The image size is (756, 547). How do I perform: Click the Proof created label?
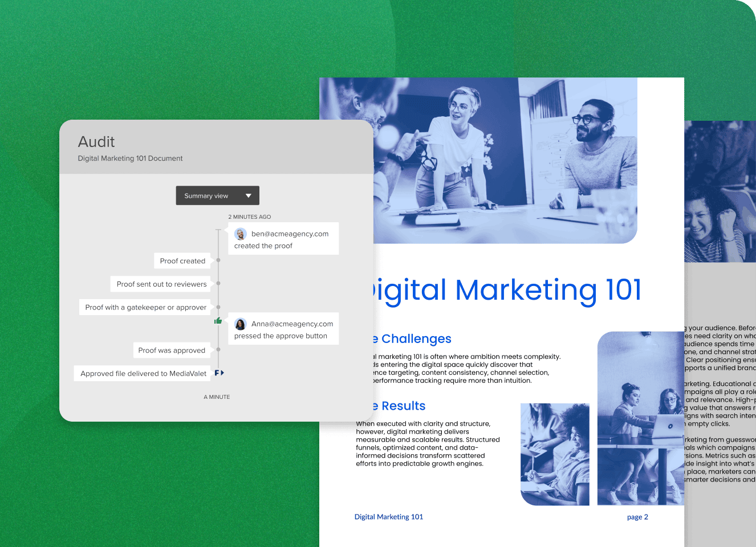[x=182, y=261]
